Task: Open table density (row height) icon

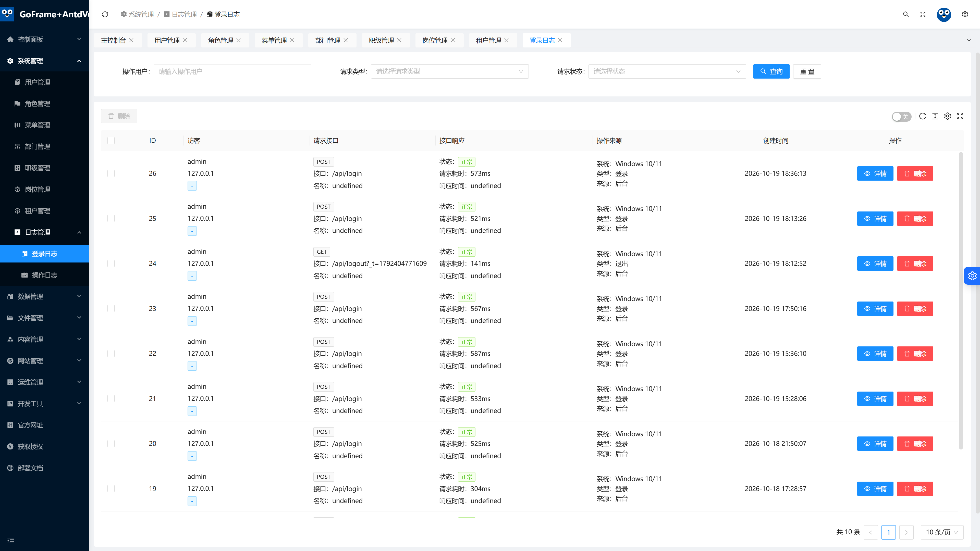Action: 935,116
